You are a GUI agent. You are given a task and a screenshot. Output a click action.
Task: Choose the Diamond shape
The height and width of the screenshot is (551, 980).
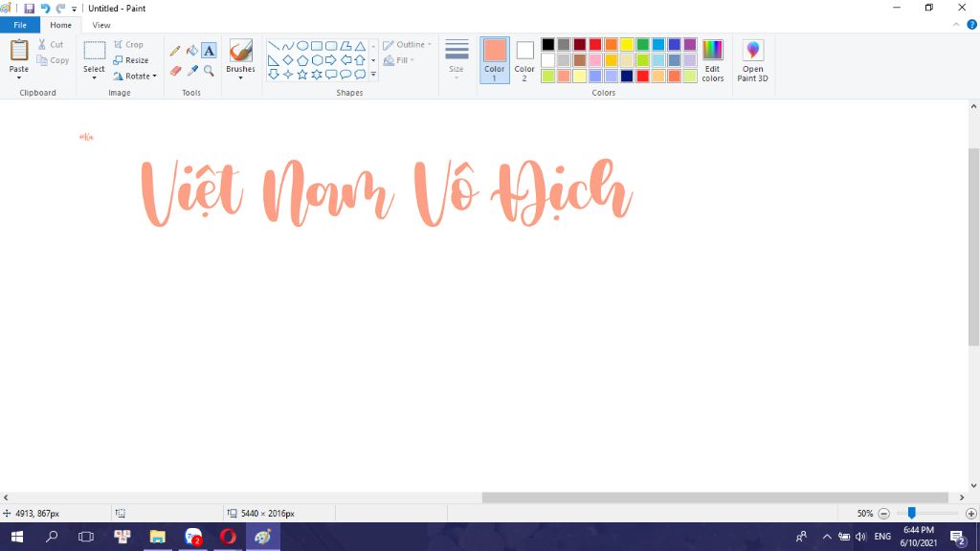coord(288,60)
